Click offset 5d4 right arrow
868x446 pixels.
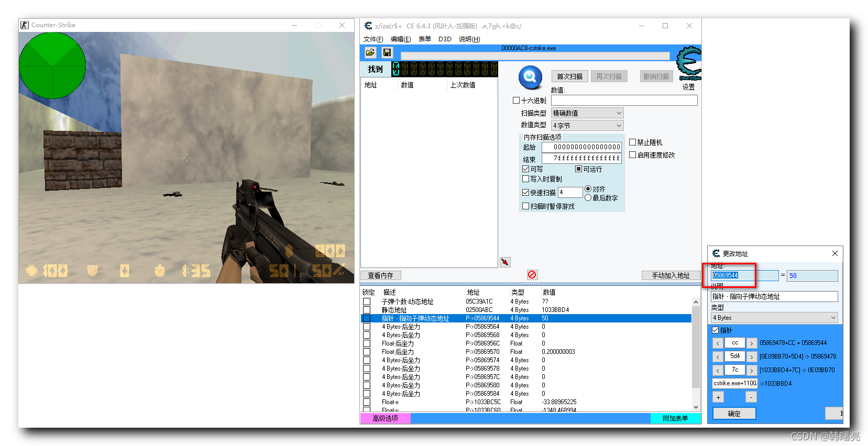(752, 357)
